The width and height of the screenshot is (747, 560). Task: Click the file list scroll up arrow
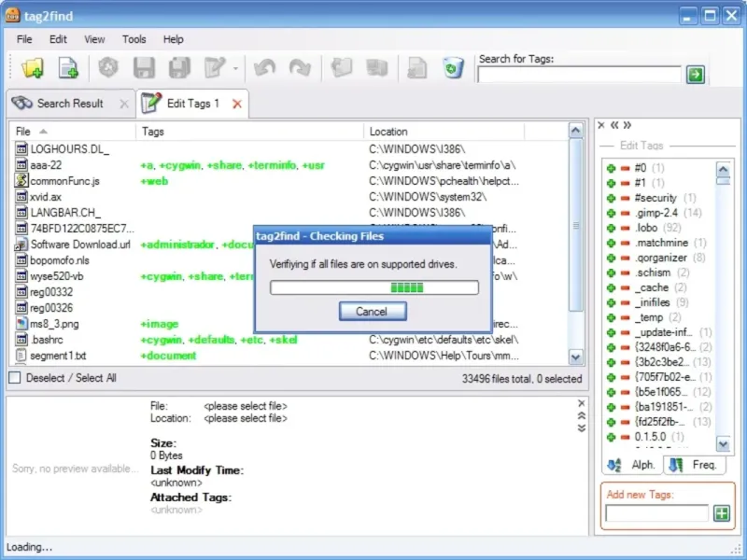[x=575, y=131]
